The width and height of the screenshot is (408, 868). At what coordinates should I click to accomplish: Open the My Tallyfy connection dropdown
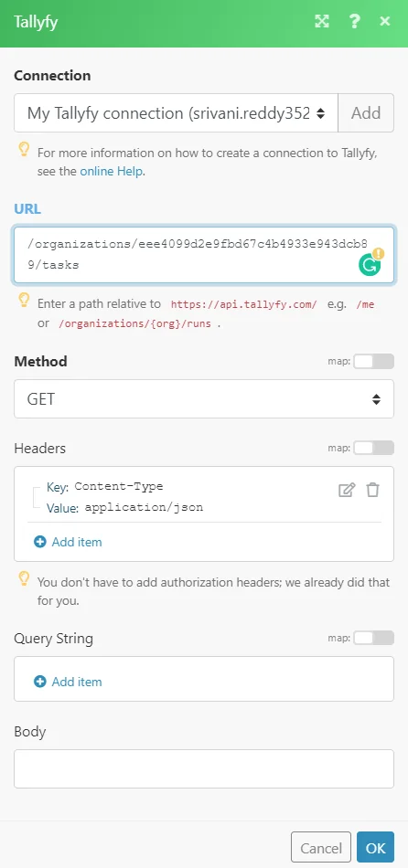[x=176, y=113]
